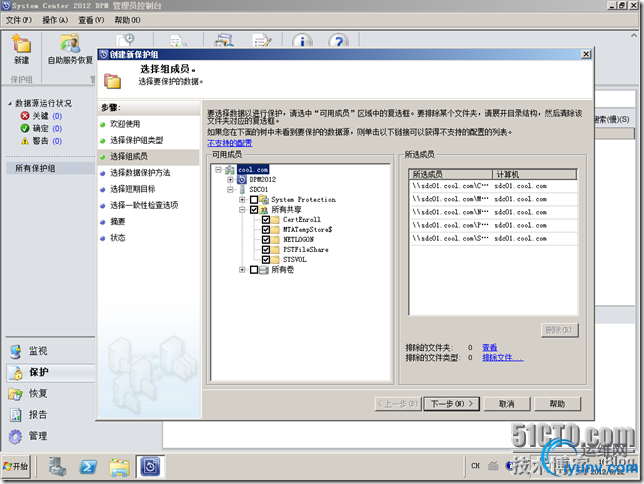Click the NETLOGON folder icon
644x484 pixels.
coord(275,240)
